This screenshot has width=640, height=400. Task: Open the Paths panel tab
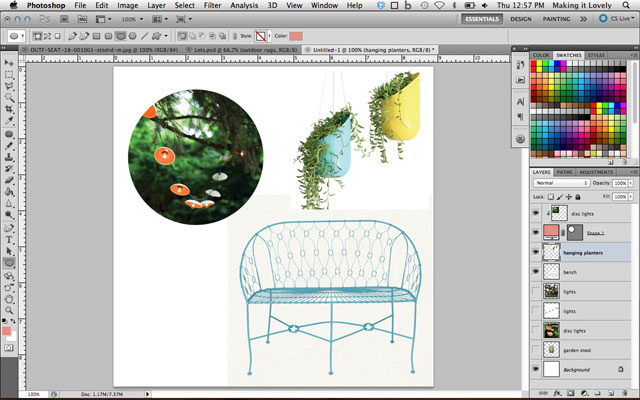pyautogui.click(x=565, y=171)
